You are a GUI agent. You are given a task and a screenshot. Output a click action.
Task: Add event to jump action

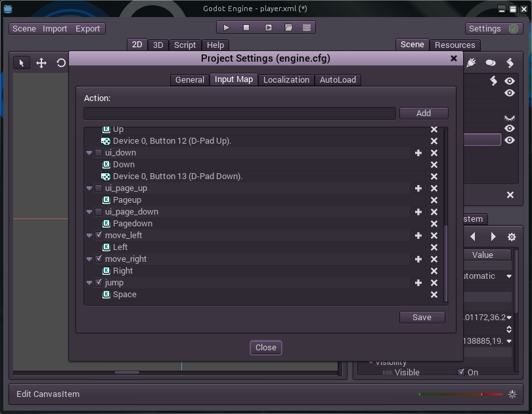(418, 283)
